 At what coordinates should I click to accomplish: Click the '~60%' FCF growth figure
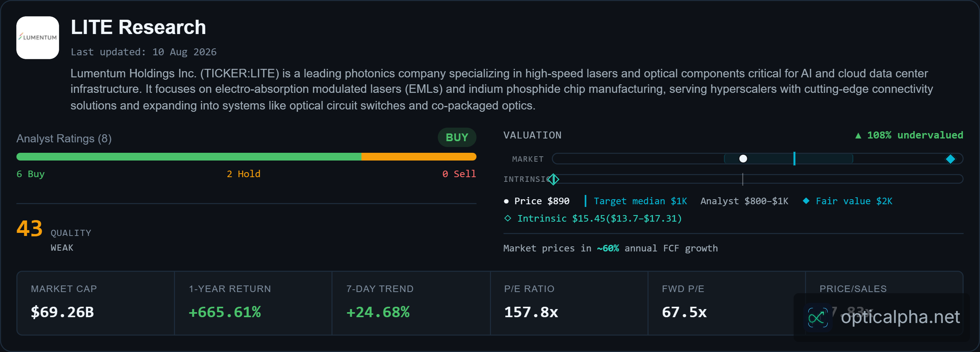click(608, 248)
